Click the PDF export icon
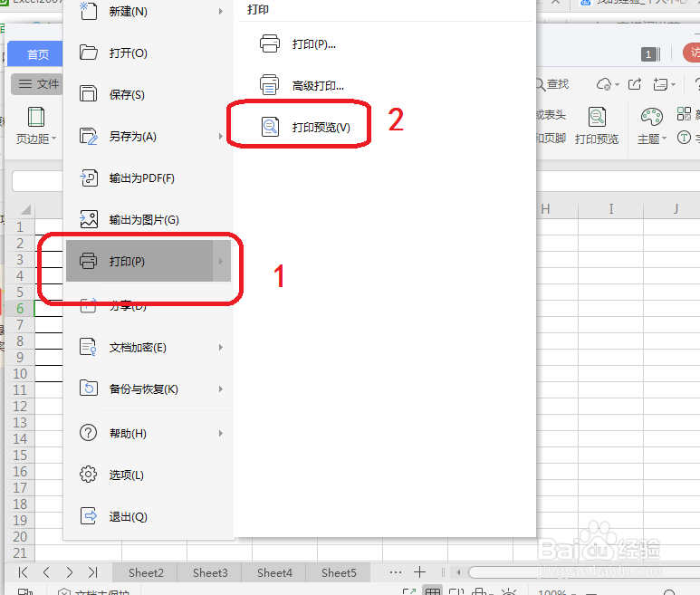Viewport: 700px width, 595px height. click(89, 178)
